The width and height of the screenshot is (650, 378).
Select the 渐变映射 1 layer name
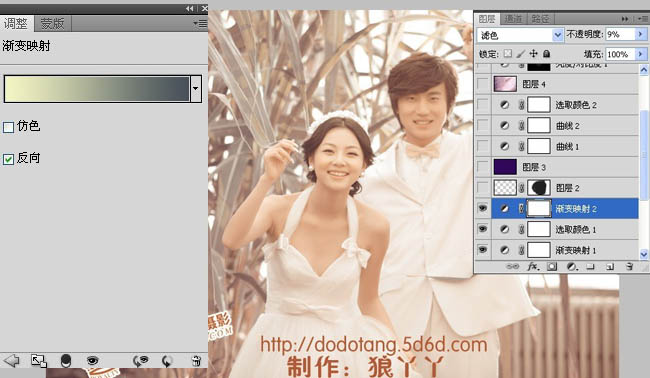pos(576,250)
